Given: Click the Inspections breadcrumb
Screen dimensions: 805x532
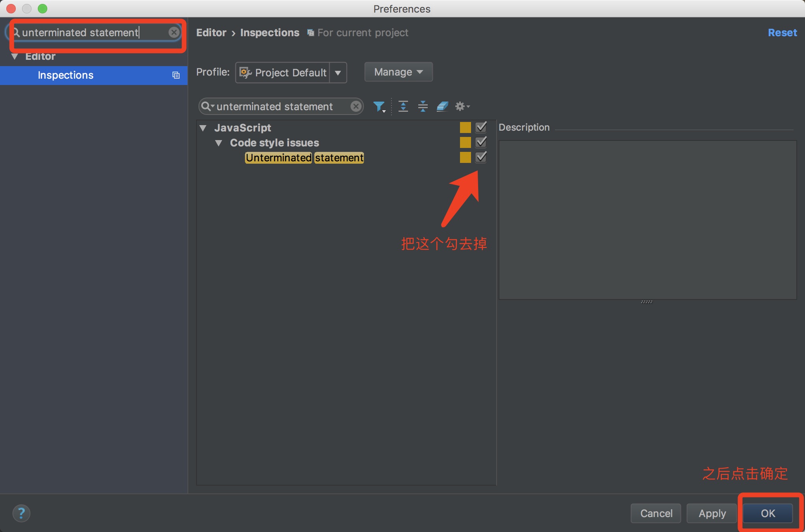Looking at the screenshot, I should tap(270, 33).
